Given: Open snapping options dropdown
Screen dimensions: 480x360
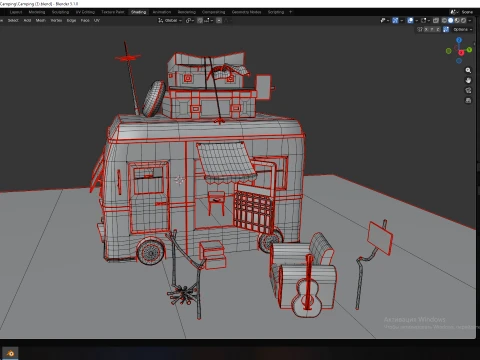Looking at the screenshot, I should (x=209, y=21).
